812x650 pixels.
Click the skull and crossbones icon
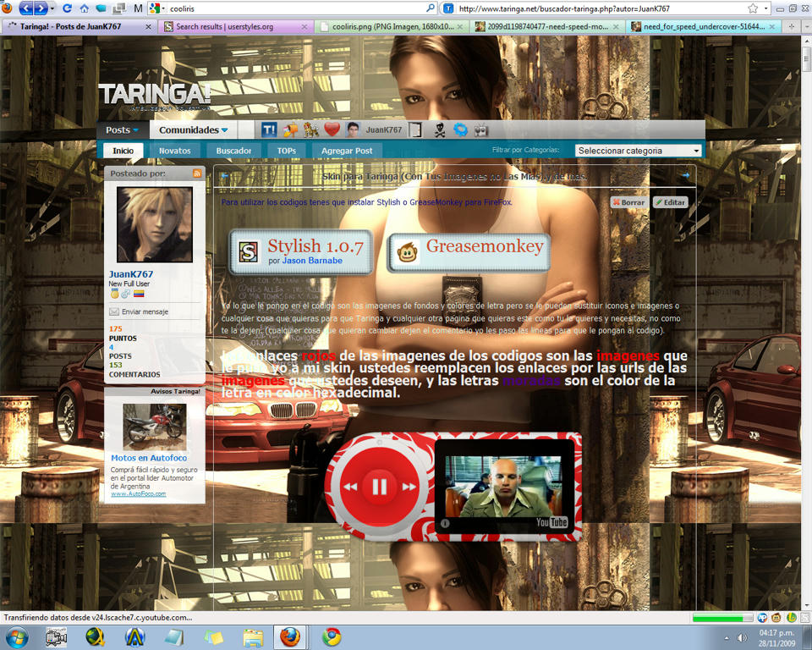[x=440, y=129]
